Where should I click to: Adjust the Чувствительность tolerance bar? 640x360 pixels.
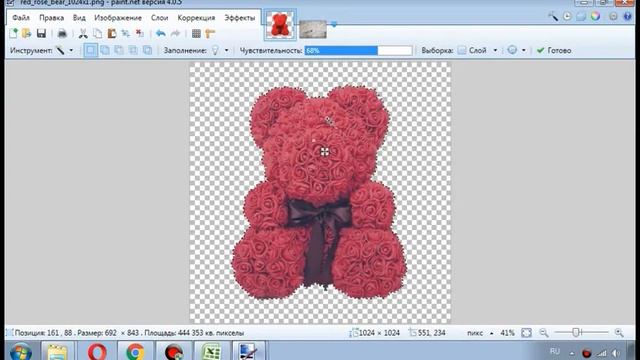pos(358,50)
